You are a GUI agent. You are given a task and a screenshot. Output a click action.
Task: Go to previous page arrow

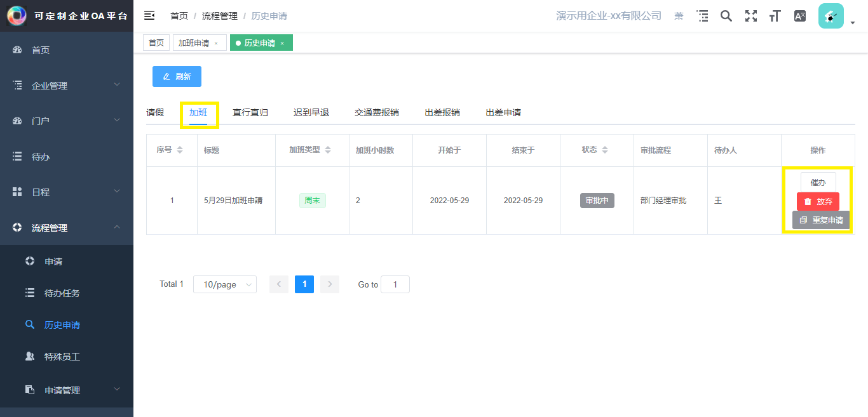[279, 284]
